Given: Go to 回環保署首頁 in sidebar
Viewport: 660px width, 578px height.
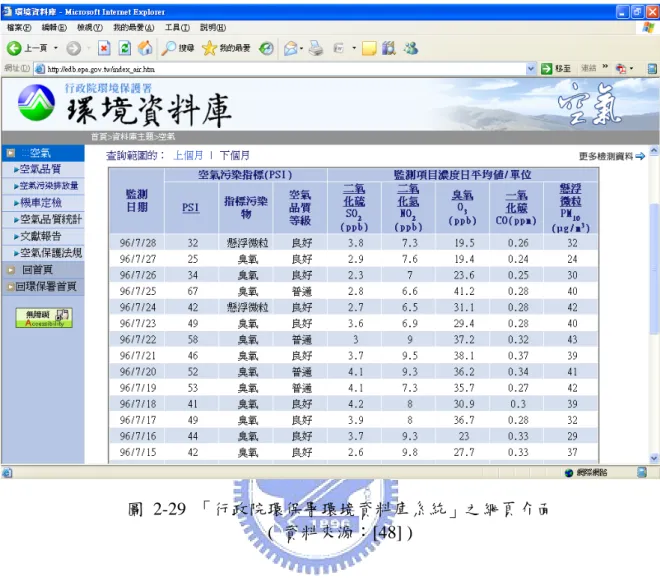Looking at the screenshot, I should [45, 287].
